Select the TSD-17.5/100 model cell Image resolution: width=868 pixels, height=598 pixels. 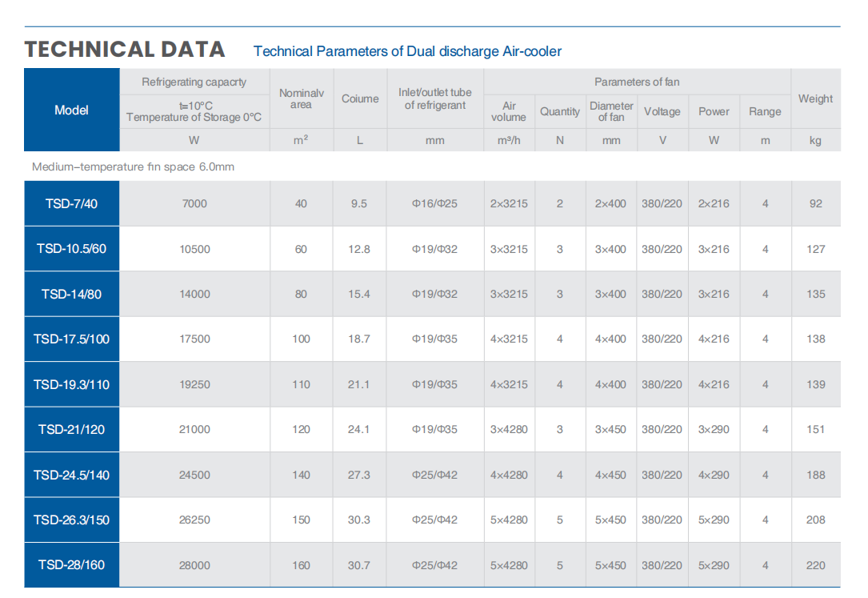pos(71,339)
